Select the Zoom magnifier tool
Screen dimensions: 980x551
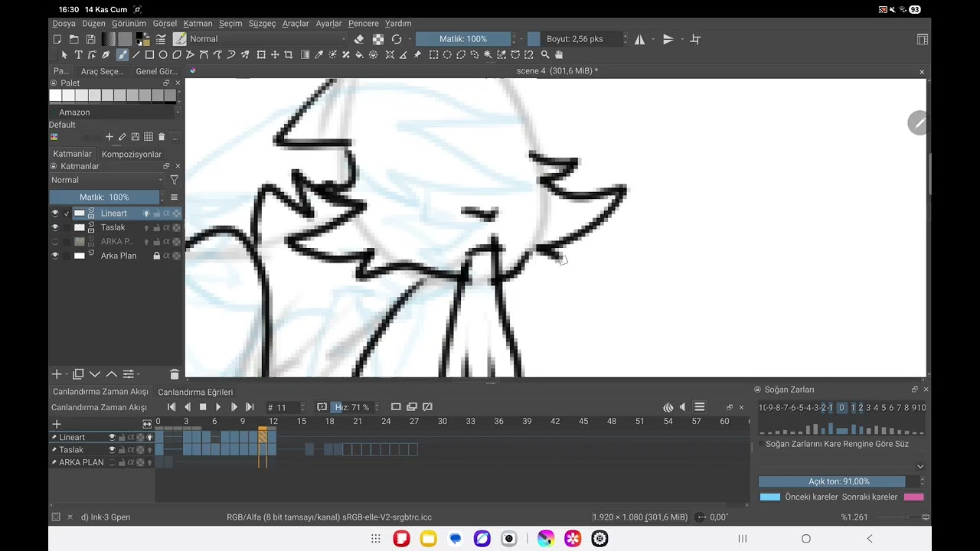pos(545,55)
